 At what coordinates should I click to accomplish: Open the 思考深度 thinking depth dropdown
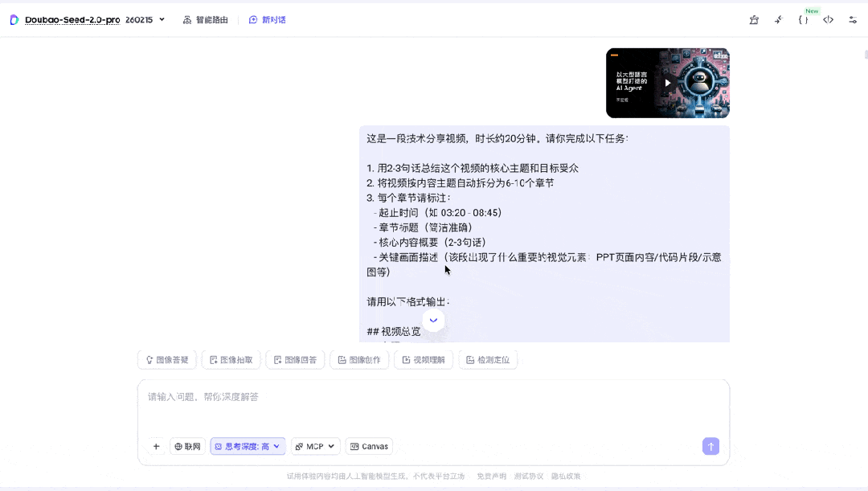(247, 446)
